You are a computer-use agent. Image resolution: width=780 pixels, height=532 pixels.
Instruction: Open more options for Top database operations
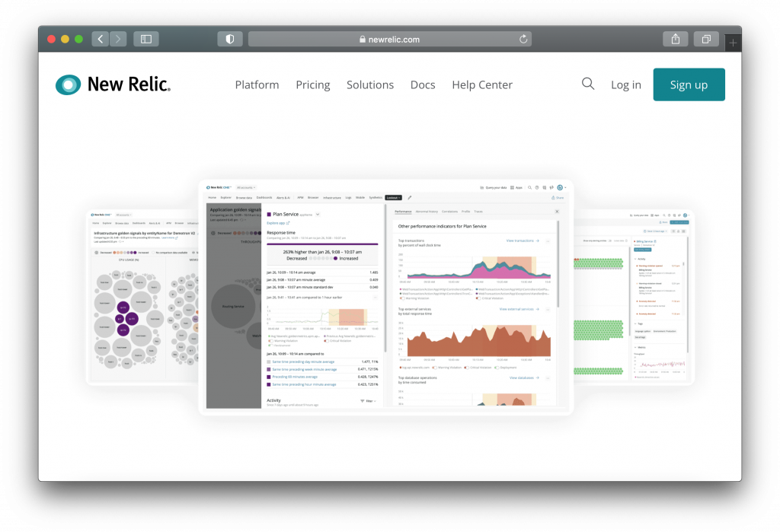coord(548,378)
